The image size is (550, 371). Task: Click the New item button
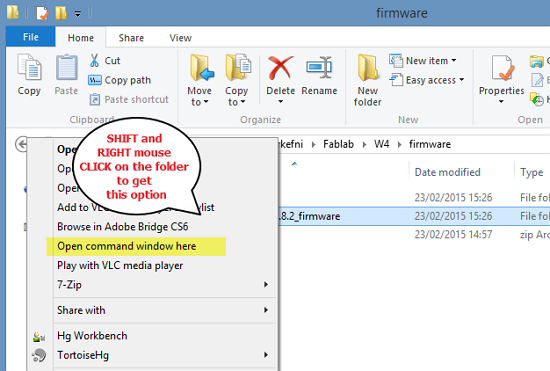(423, 60)
